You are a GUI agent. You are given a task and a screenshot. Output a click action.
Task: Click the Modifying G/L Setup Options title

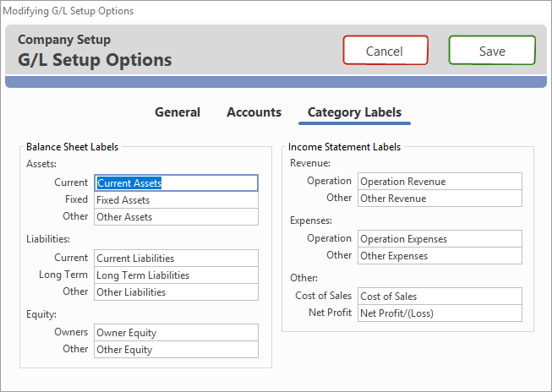tap(68, 11)
